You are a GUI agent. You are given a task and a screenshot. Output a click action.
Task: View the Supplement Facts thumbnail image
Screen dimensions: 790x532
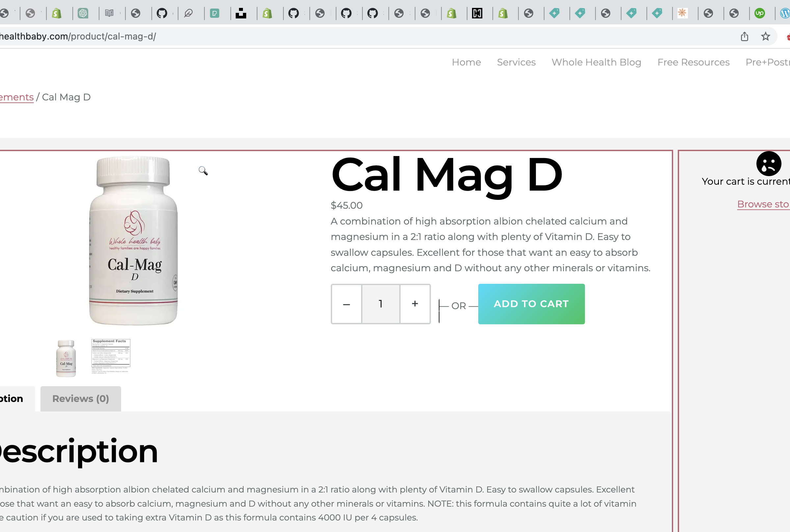pos(111,356)
